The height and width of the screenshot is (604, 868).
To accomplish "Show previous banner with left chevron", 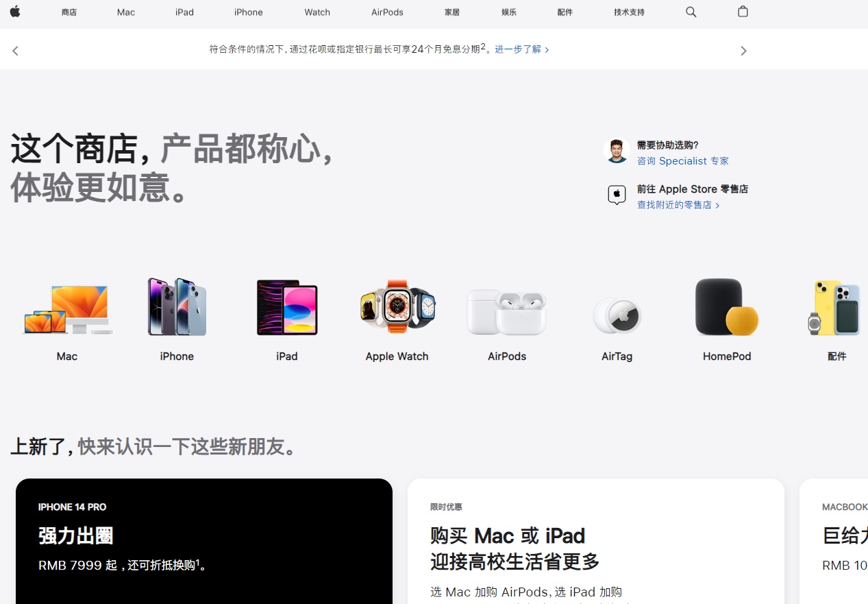I will click(15, 51).
